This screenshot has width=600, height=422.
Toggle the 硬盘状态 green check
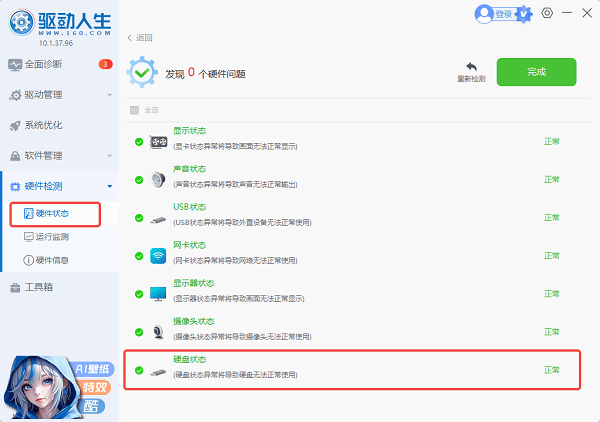coord(139,370)
